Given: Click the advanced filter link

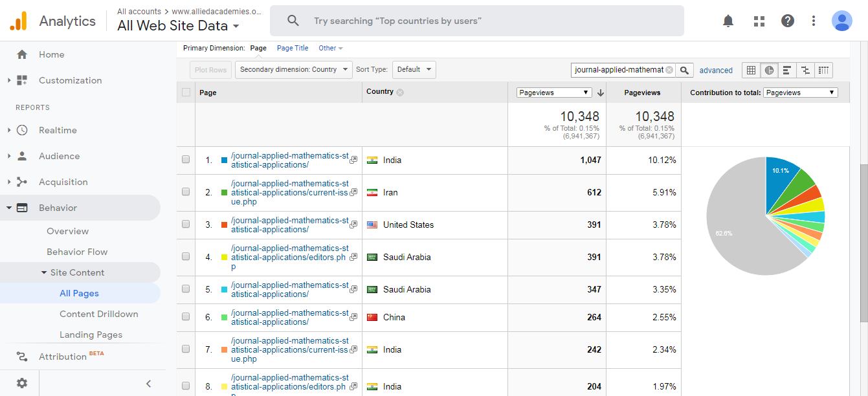Looking at the screenshot, I should tap(716, 71).
